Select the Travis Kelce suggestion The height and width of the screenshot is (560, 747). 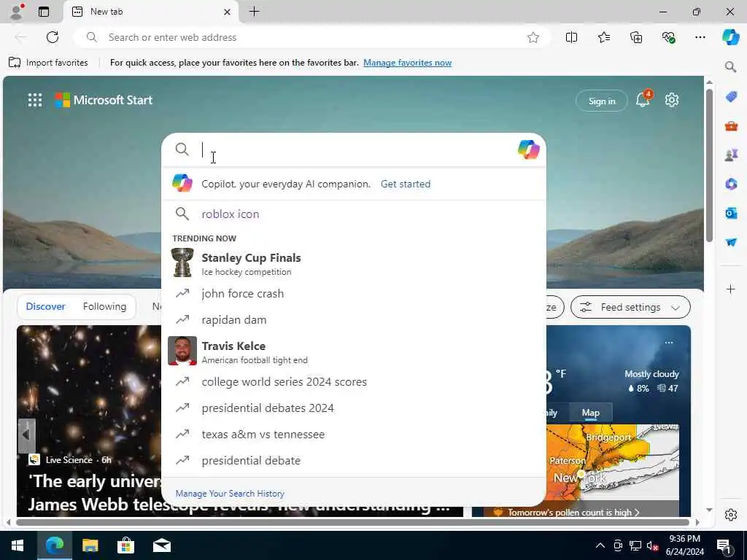click(354, 351)
